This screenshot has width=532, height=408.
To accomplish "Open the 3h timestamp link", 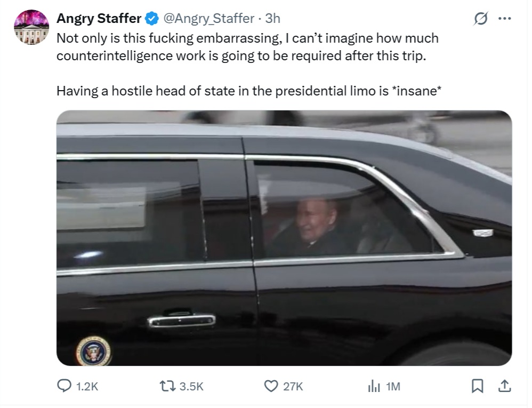I will point(272,18).
